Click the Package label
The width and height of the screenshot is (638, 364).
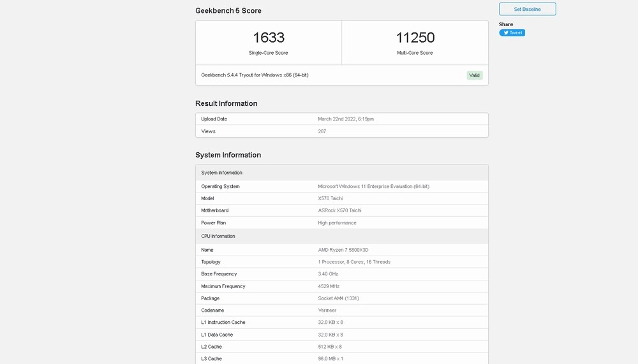(211, 298)
